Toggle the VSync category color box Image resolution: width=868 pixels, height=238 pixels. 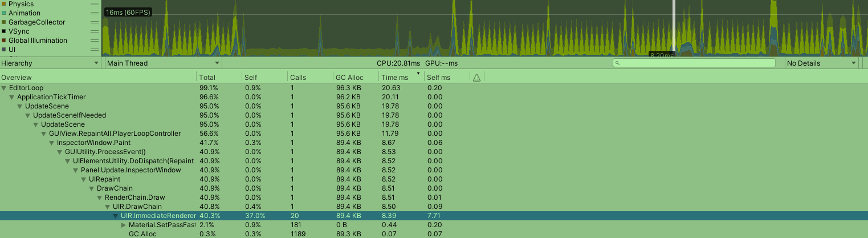[4, 31]
